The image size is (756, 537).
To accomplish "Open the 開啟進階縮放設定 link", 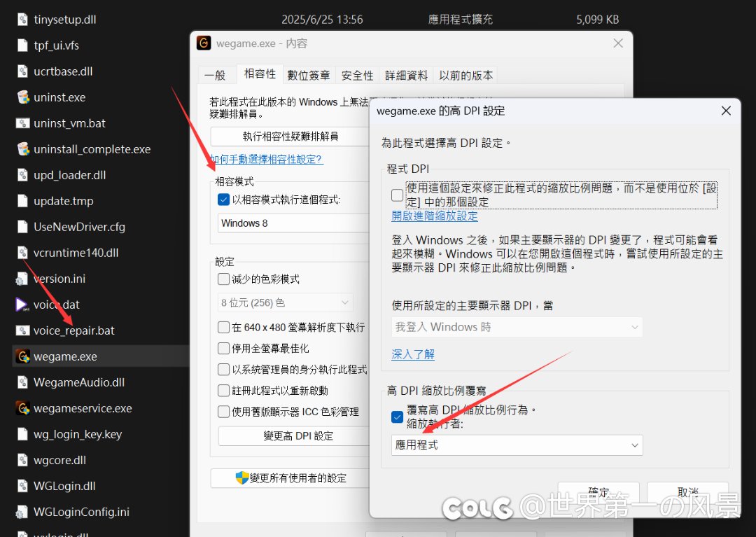I will coord(435,216).
